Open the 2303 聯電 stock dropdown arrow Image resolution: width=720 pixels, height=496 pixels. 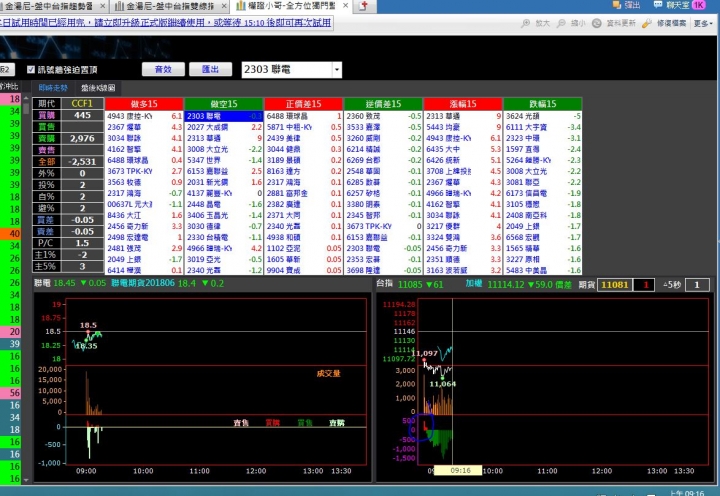pyautogui.click(x=337, y=70)
